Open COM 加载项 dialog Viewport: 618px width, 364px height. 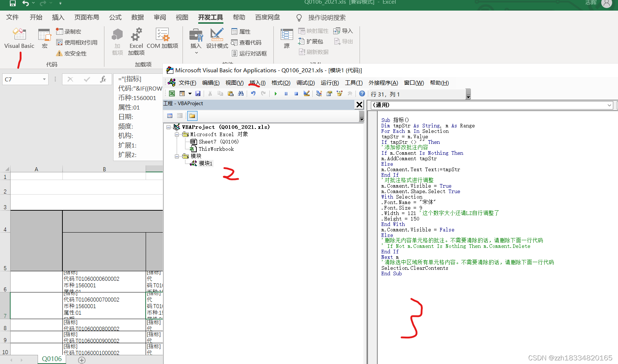tap(162, 38)
